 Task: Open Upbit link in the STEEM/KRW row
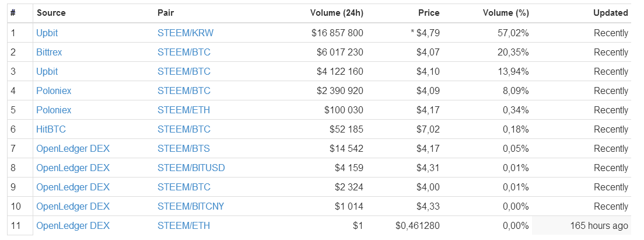(47, 33)
